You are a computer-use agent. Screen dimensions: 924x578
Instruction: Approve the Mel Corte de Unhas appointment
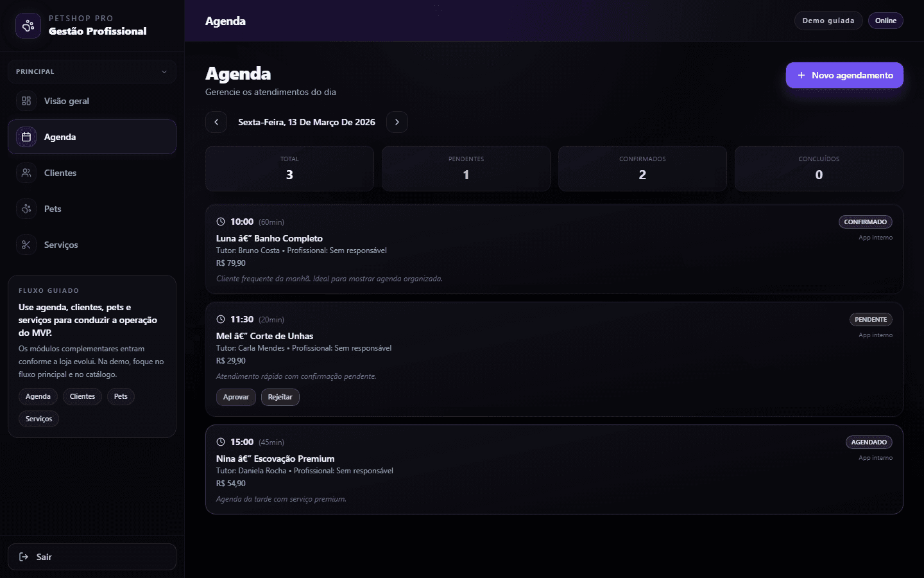[235, 397]
